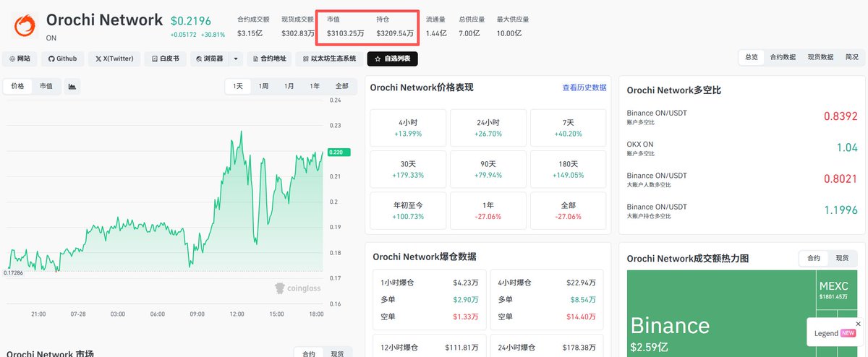Switch to the 现货数据 tab
Viewport: 868px width, 357px height.
(820, 56)
